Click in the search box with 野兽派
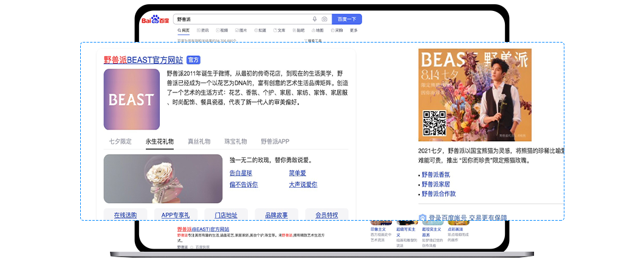 (243, 19)
